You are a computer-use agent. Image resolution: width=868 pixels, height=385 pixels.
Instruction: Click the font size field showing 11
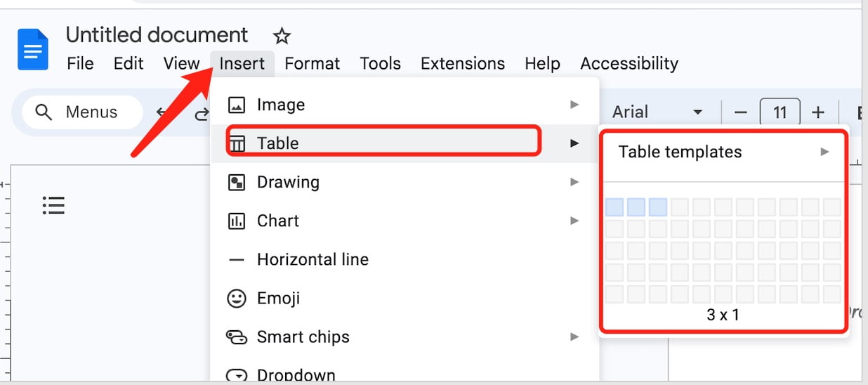pos(780,112)
